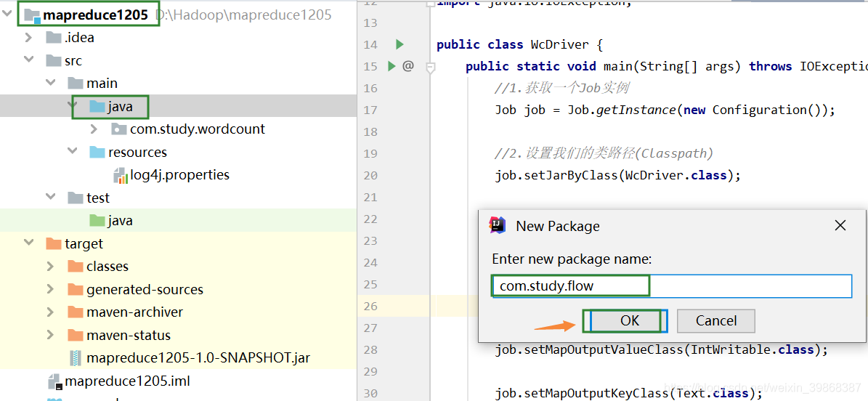Image resolution: width=868 pixels, height=401 pixels.
Task: Expand the .idea folder
Action: [x=29, y=38]
